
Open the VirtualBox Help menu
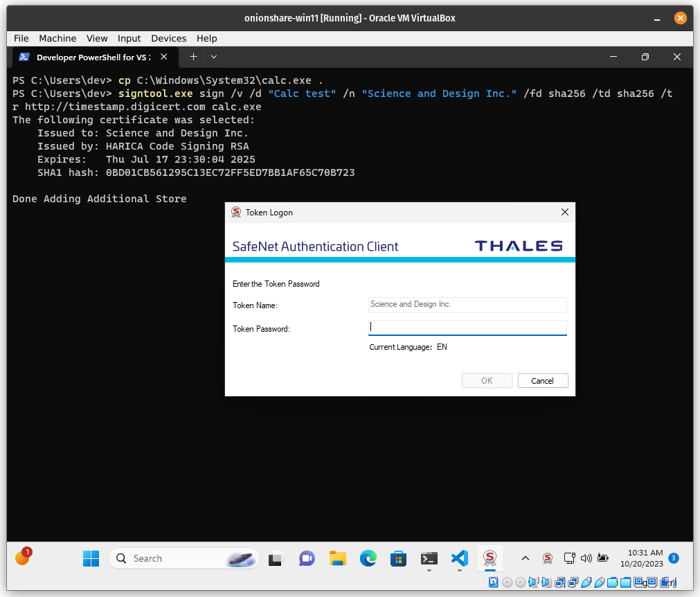click(207, 38)
